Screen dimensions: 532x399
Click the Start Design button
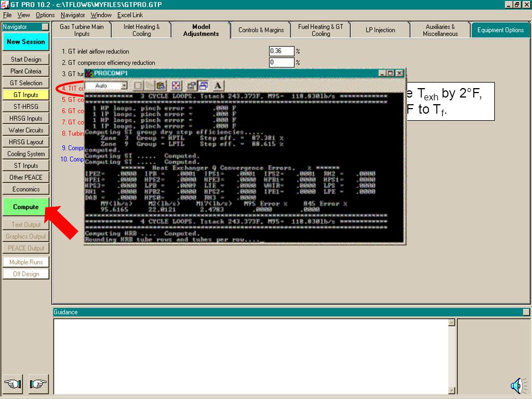click(26, 59)
